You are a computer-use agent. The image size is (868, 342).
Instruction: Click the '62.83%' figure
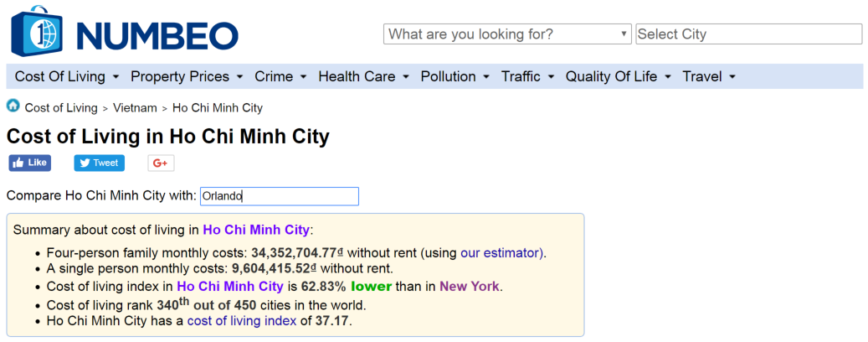324,288
